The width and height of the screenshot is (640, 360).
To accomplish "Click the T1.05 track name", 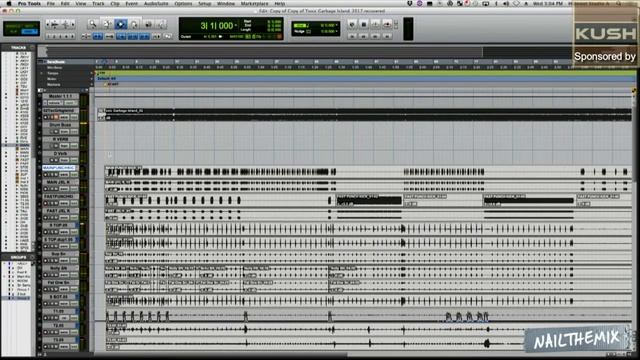I will tap(59, 311).
